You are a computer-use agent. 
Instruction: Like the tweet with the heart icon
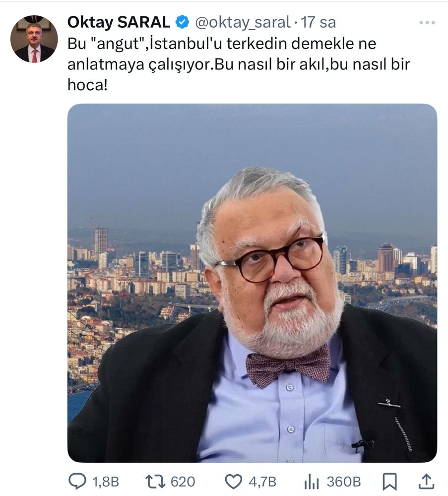coord(234,482)
